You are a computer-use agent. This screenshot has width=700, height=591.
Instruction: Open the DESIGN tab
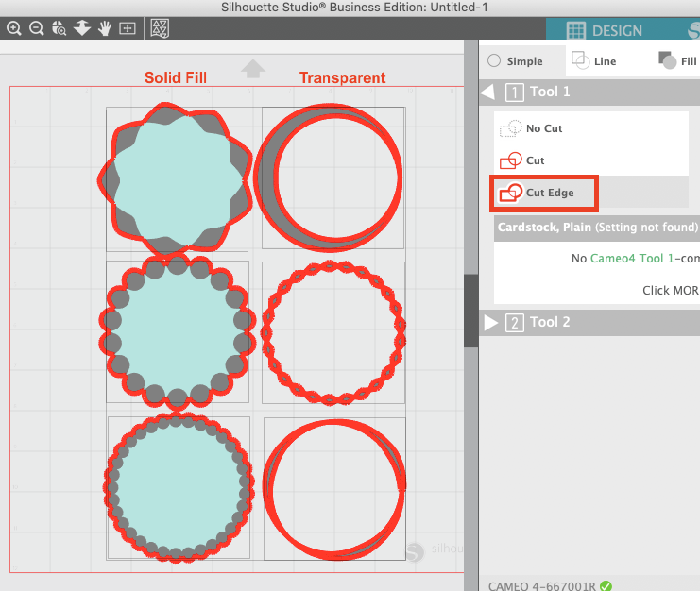(x=614, y=30)
